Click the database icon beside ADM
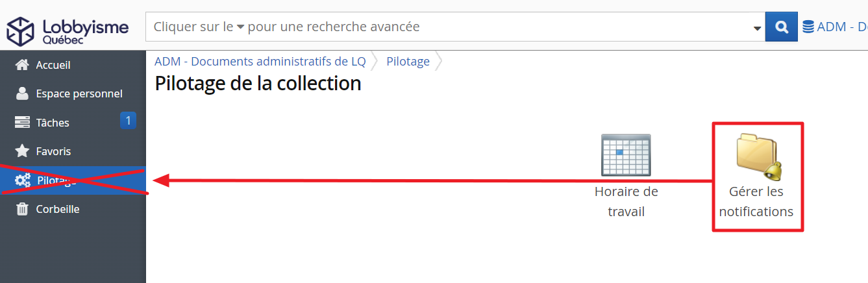 tap(808, 27)
